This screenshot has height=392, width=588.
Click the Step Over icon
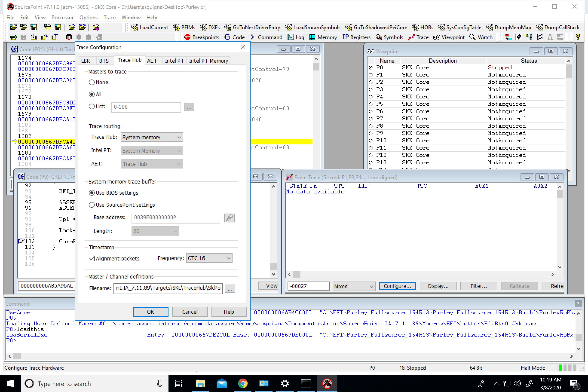click(x=44, y=37)
